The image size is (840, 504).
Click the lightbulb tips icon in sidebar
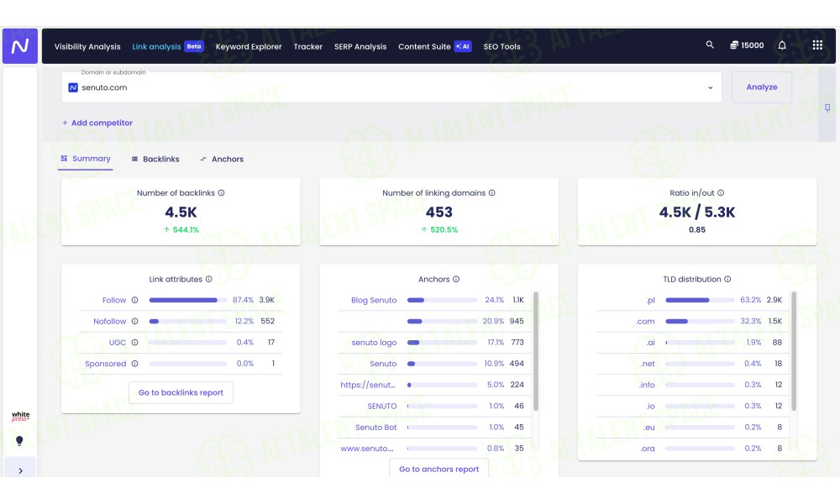[x=19, y=441]
